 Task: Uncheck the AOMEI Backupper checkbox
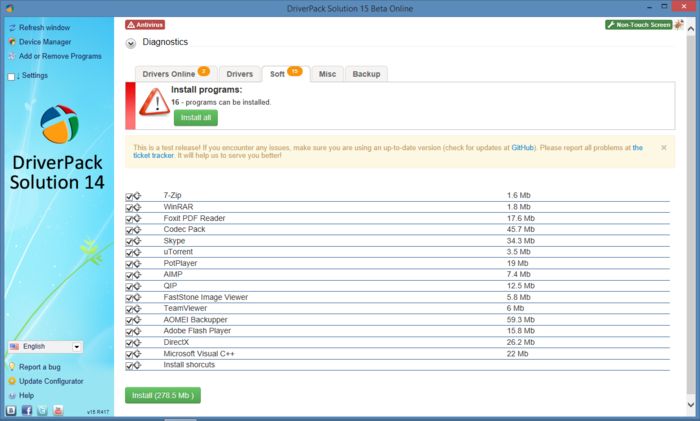tap(129, 321)
